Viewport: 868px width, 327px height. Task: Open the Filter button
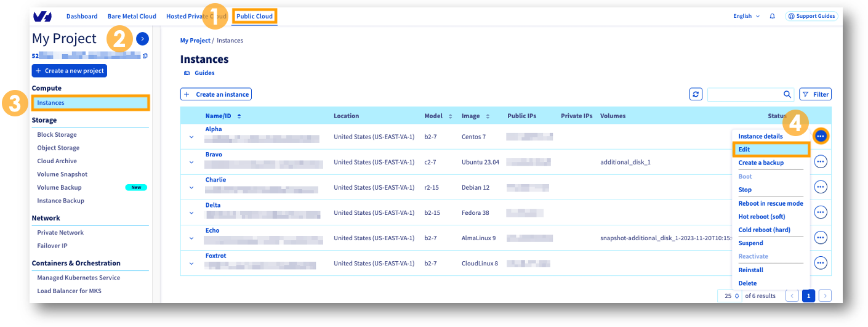pyautogui.click(x=815, y=94)
